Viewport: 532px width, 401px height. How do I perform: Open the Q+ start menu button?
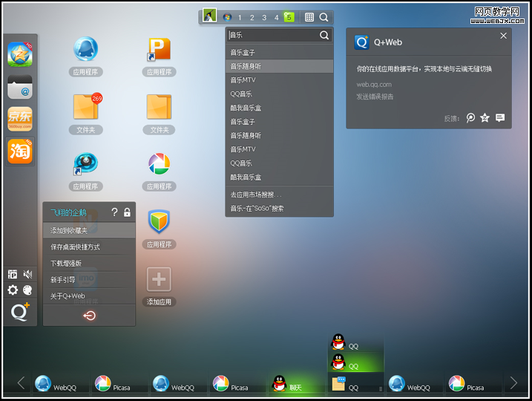point(20,312)
